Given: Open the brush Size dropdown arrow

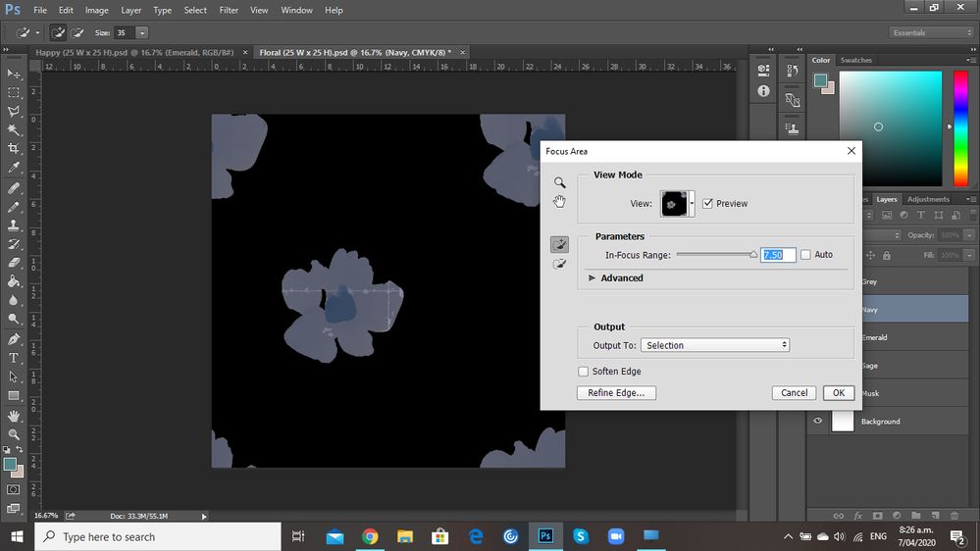Looking at the screenshot, I should click(142, 32).
